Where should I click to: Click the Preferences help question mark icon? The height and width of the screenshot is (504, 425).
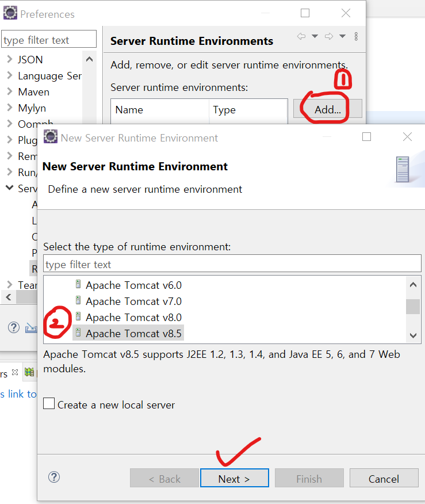point(13,327)
